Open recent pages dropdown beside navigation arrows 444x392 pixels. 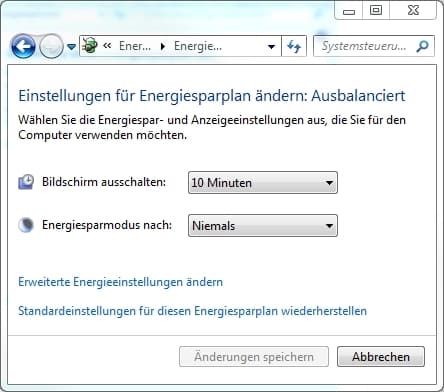click(x=71, y=47)
